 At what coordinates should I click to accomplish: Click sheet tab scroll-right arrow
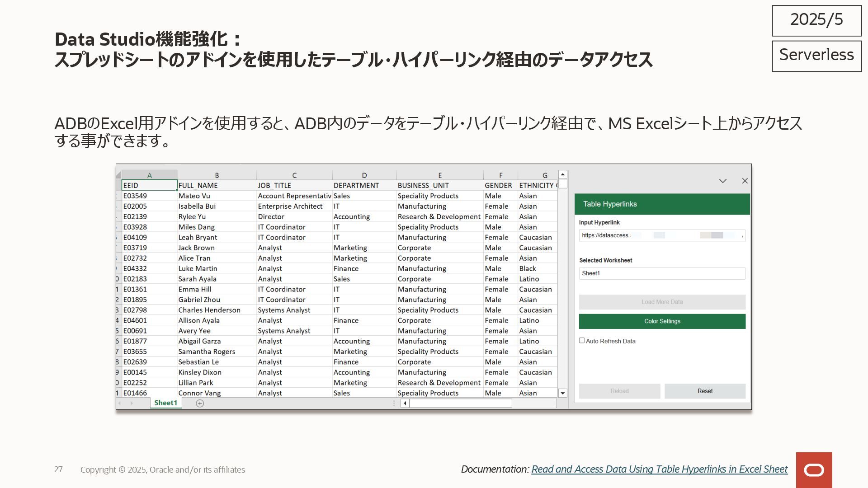pos(132,403)
